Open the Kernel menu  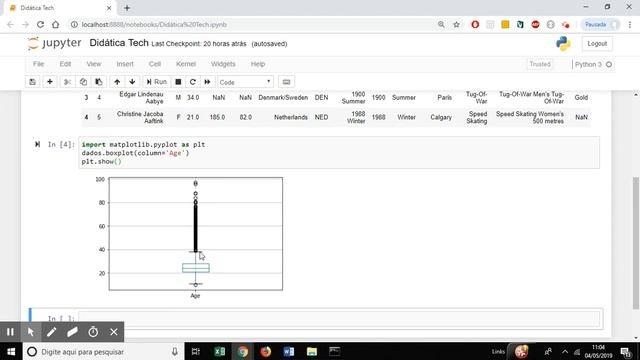coord(186,64)
